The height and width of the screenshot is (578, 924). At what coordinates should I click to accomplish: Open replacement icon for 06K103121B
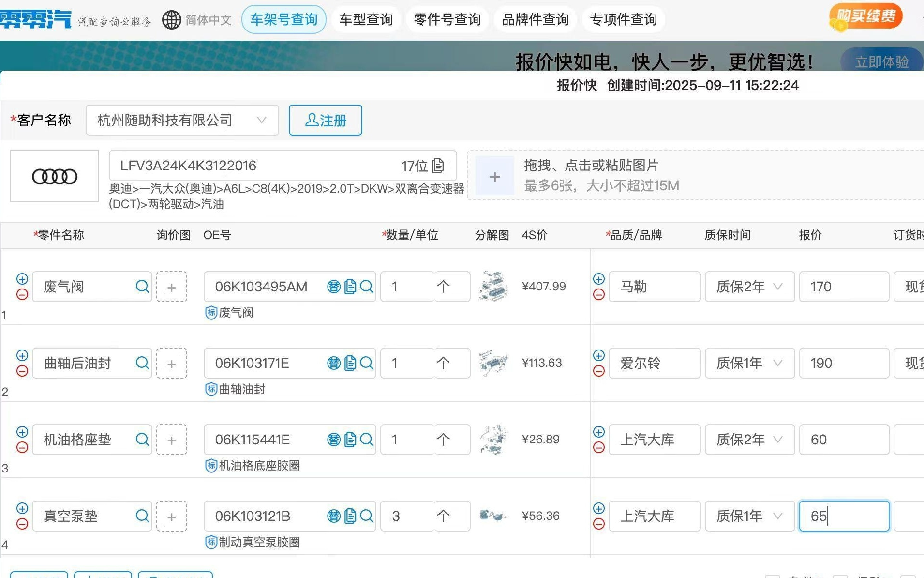point(334,516)
